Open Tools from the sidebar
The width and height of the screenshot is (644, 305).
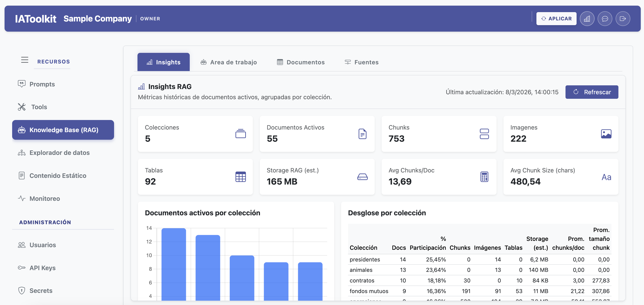(x=39, y=107)
